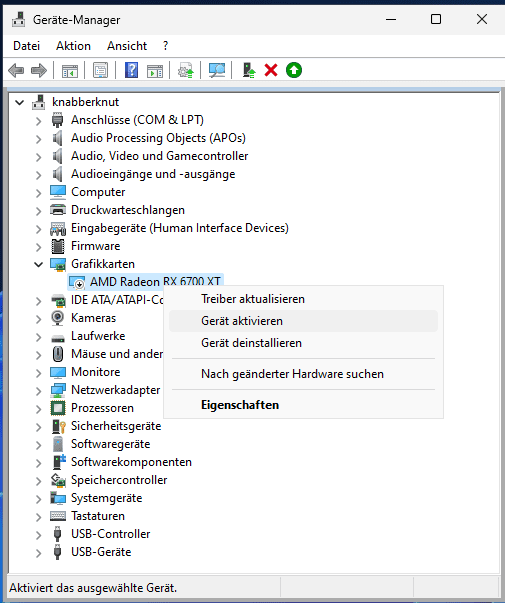The height and width of the screenshot is (603, 505).
Task: Click the Netzwerkadapter icon
Action: (x=58, y=390)
